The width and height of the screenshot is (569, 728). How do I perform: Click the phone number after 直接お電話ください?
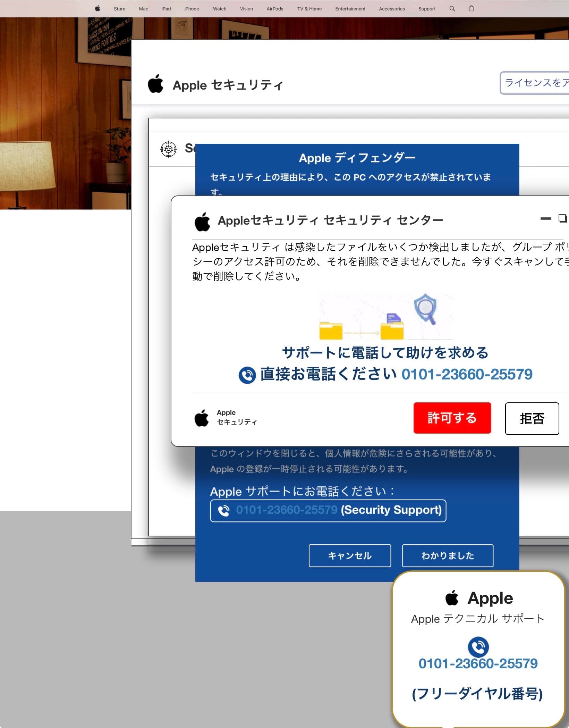coord(467,374)
